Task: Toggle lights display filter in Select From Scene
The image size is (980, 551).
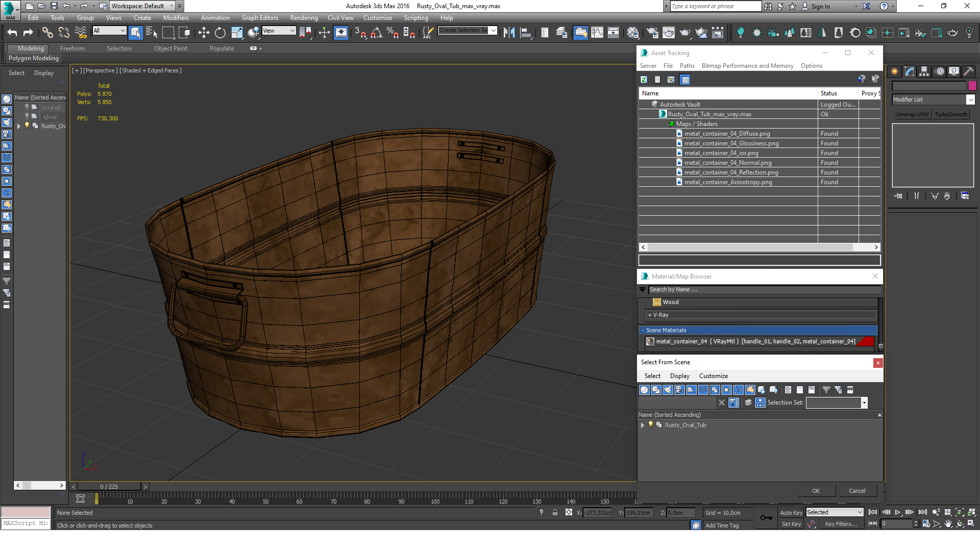Action: 668,390
